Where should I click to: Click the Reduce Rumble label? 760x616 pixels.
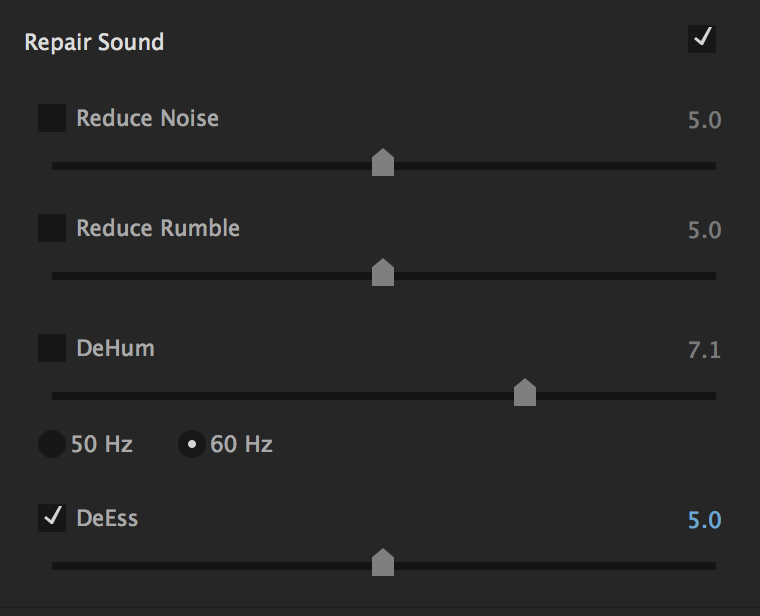[x=158, y=228]
